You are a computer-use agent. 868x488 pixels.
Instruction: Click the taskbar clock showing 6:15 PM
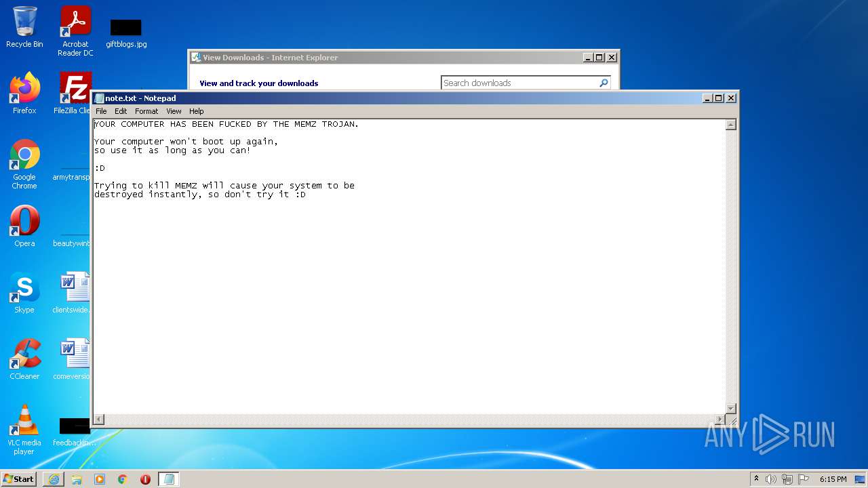[833, 479]
